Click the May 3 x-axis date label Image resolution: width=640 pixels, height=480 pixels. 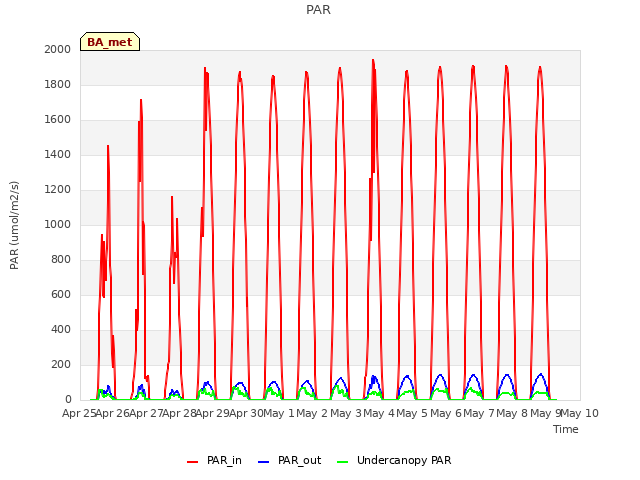346,413
